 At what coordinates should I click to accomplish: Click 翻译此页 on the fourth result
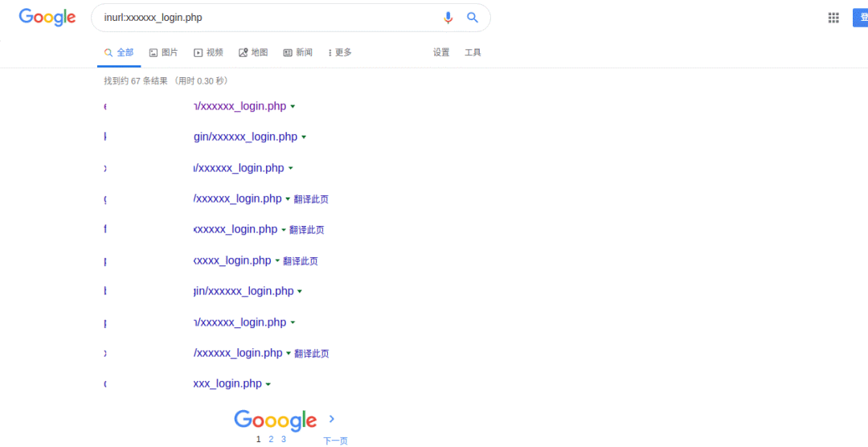tap(311, 199)
